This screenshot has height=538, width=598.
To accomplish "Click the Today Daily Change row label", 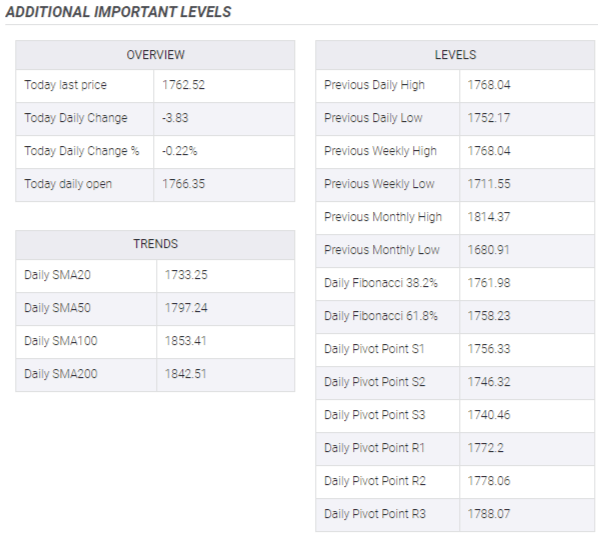I will point(76,118).
